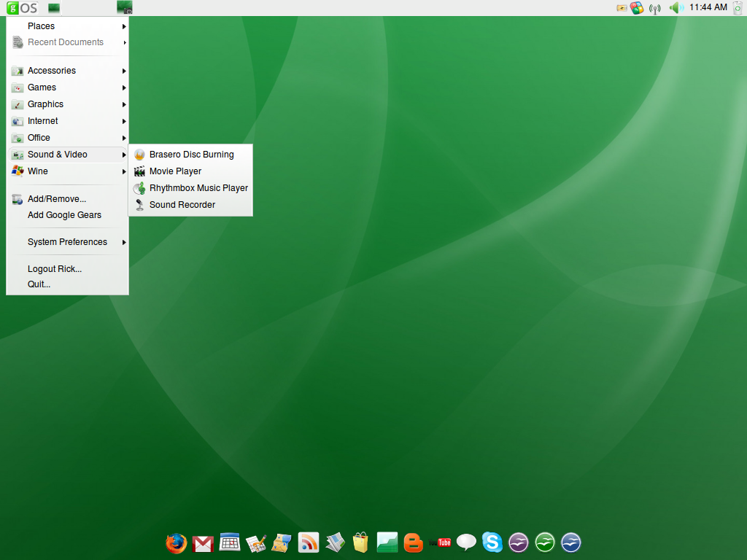Open the maps icon in the dock
This screenshot has height=560, width=747.
(x=282, y=542)
